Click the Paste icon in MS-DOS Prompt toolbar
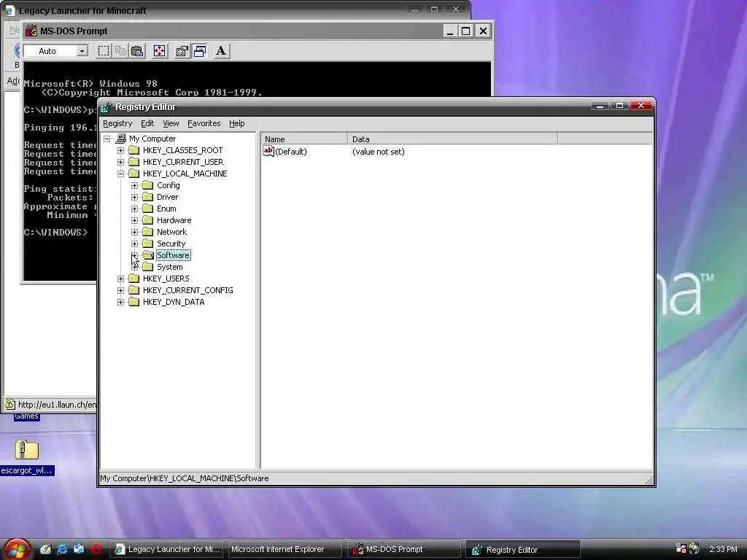The image size is (747, 560). [138, 51]
